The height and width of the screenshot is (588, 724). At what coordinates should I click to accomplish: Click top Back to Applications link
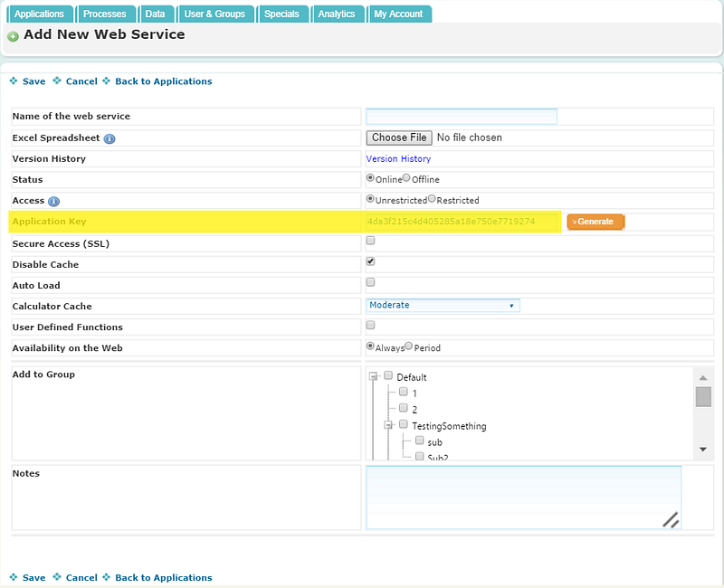(164, 81)
